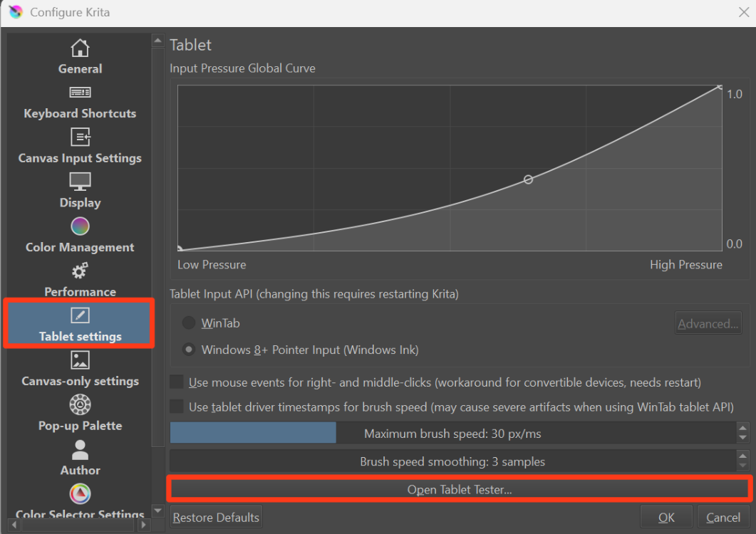Confirm with OK button
Image resolution: width=756 pixels, height=534 pixels.
666,518
